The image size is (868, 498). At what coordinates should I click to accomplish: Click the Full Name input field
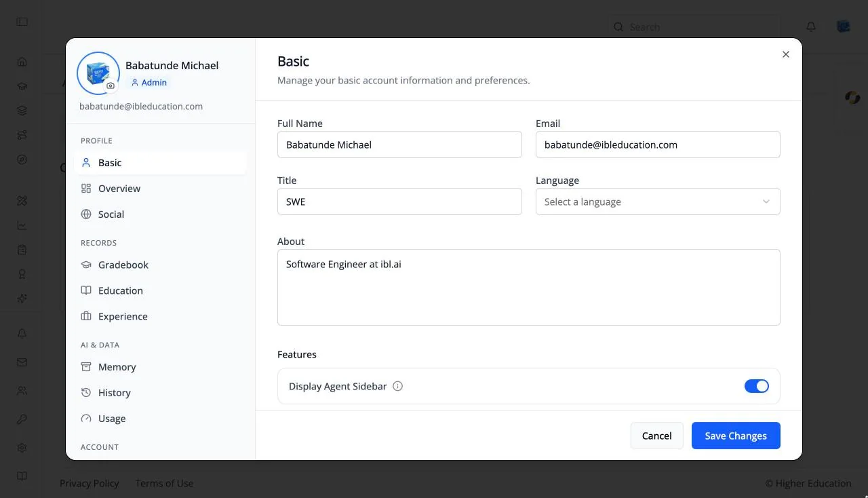point(399,145)
